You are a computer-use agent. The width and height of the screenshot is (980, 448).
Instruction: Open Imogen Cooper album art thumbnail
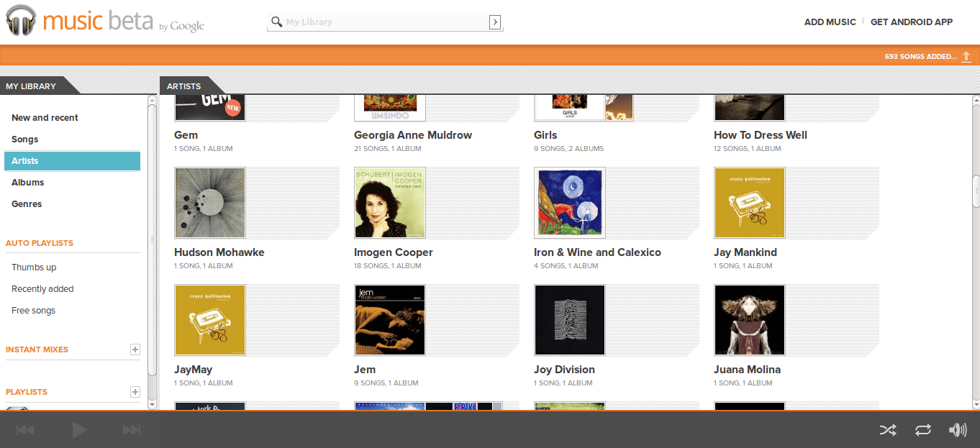[390, 203]
